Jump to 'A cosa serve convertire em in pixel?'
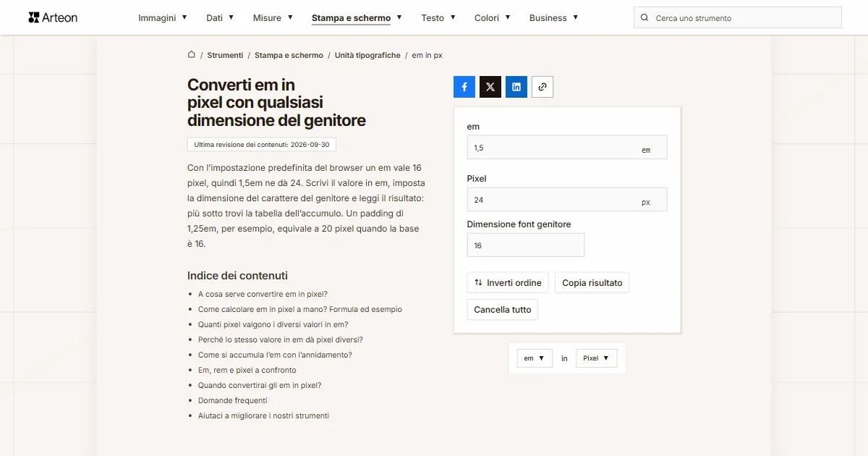The width and height of the screenshot is (868, 456). coord(263,294)
